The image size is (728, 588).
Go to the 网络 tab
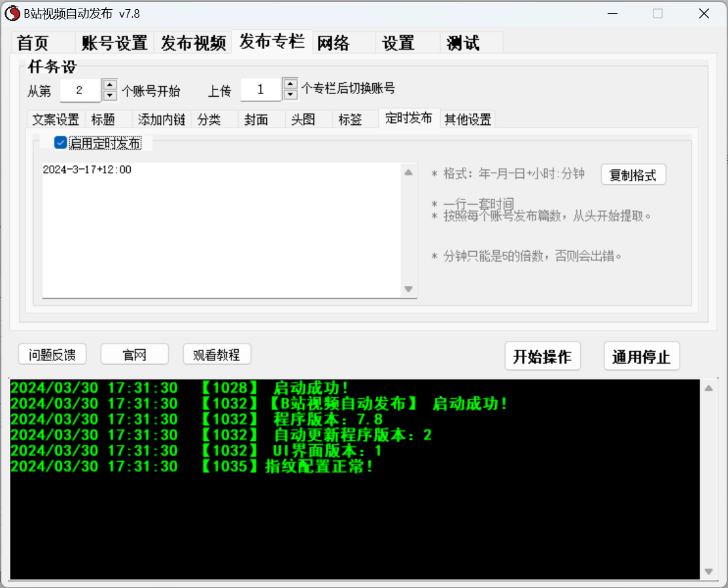[343, 43]
